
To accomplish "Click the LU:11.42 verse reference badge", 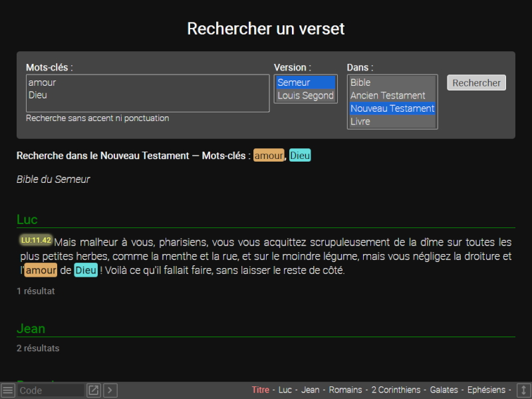I will 36,240.
